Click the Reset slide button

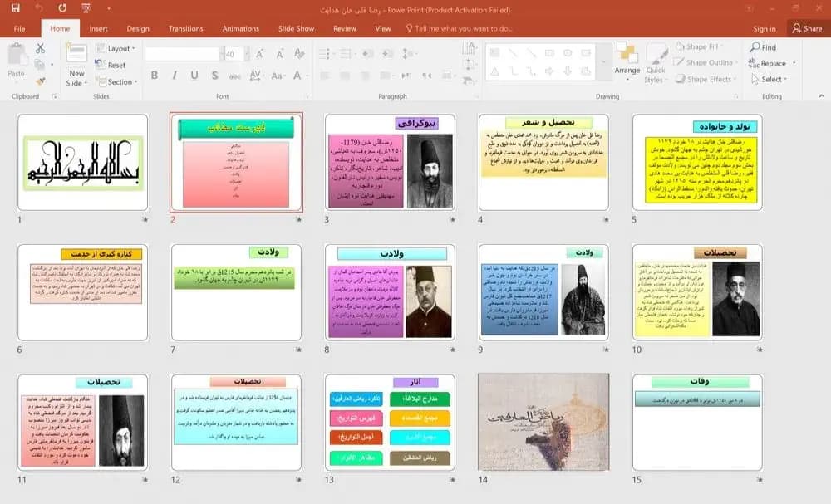coord(111,65)
